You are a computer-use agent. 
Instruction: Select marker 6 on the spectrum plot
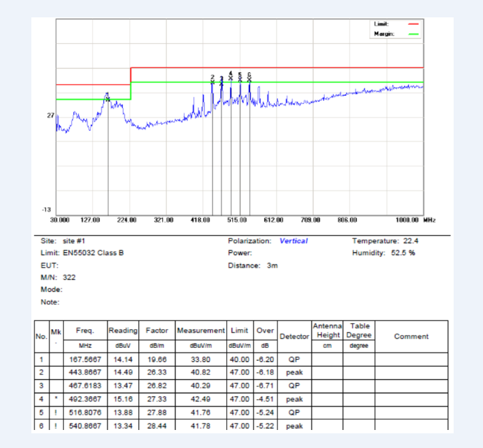[250, 77]
